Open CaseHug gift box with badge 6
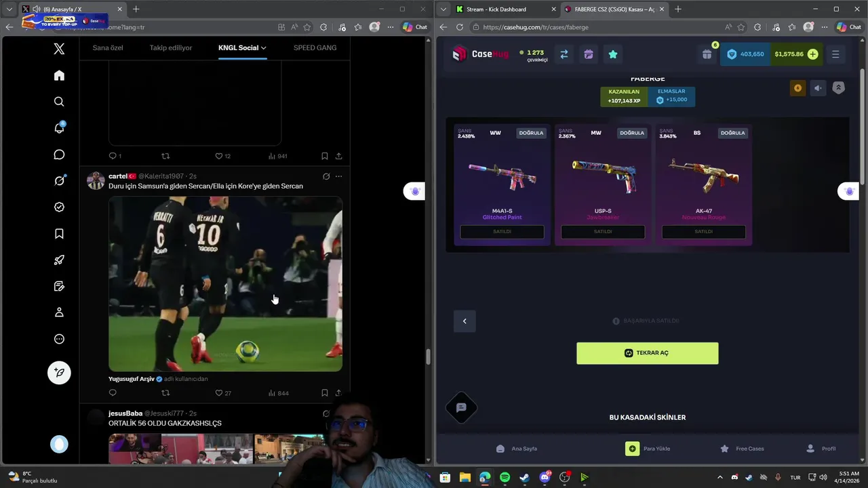The image size is (868, 488). tap(707, 54)
